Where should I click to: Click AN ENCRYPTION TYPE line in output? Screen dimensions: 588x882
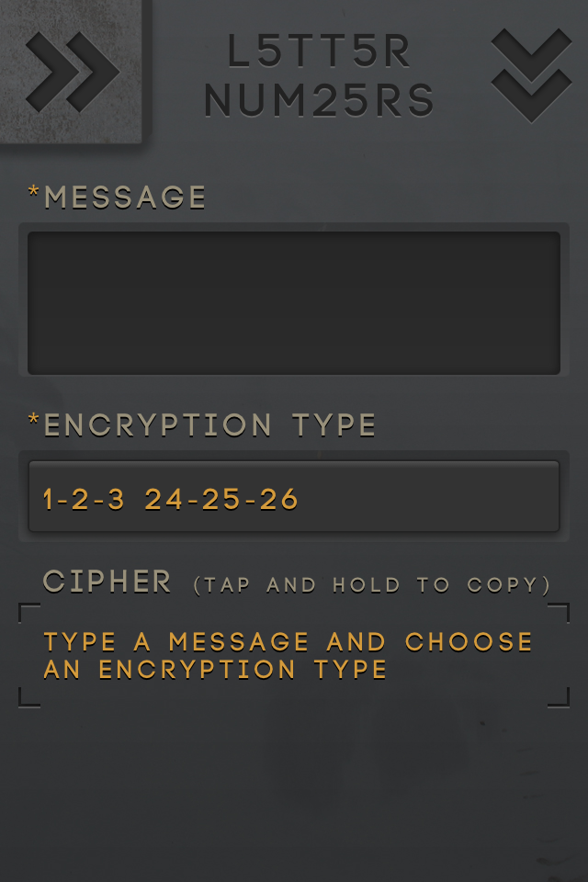(215, 670)
